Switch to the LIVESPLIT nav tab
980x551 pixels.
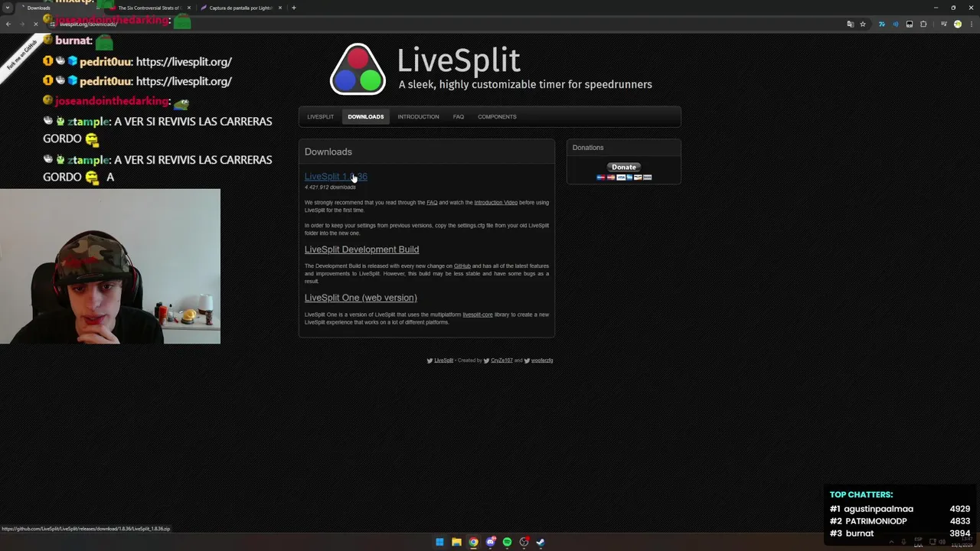[x=320, y=117]
